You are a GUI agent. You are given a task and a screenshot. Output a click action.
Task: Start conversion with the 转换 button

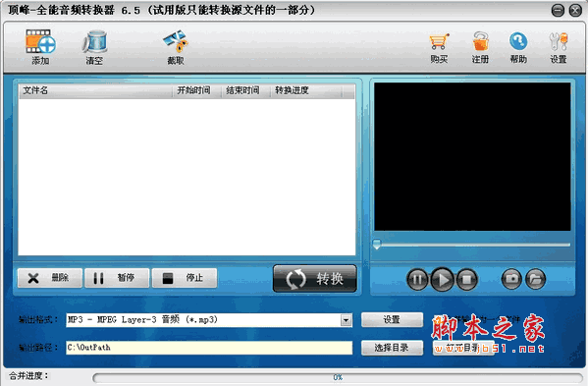pos(315,278)
